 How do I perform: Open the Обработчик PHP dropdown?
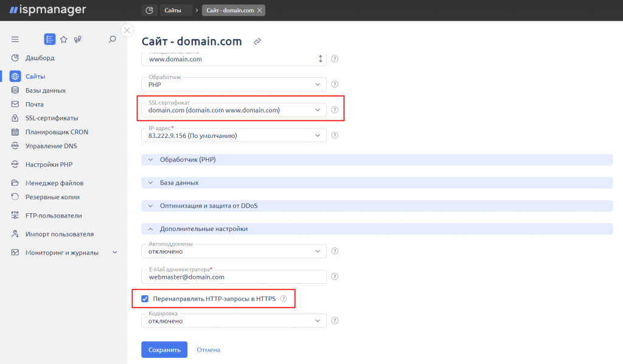pyautogui.click(x=234, y=84)
